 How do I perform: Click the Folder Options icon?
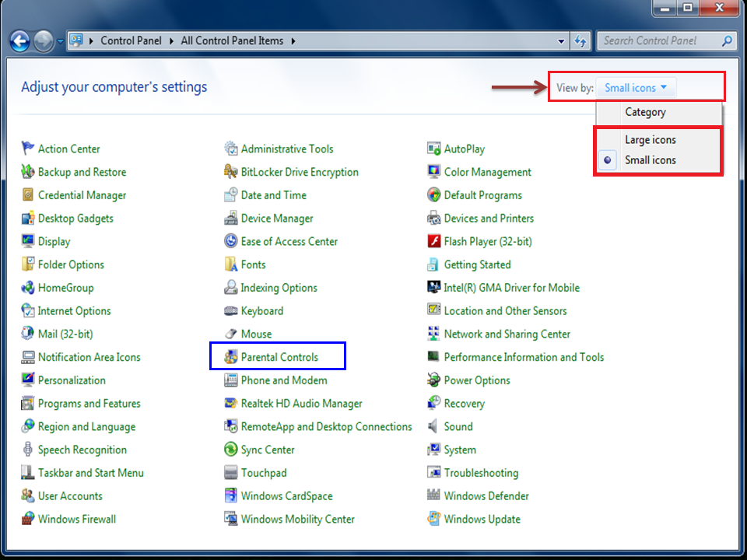point(28,264)
